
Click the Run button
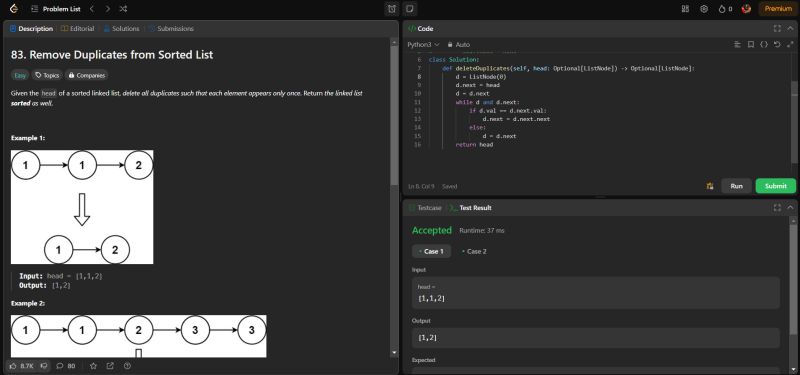pos(736,186)
